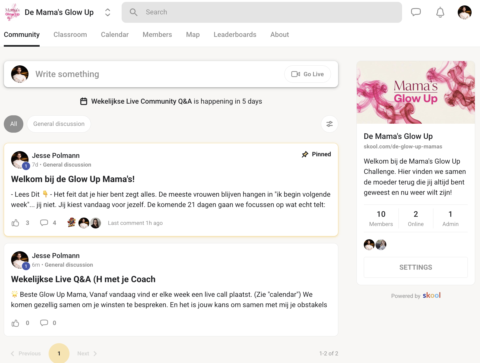Click the Powered by skool link
Screen dimensions: 480x363
click(416, 295)
